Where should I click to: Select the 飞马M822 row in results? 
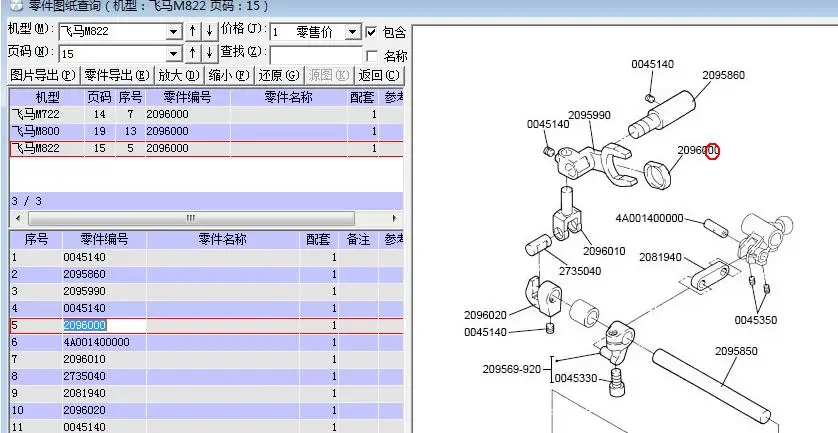pyautogui.click(x=206, y=149)
